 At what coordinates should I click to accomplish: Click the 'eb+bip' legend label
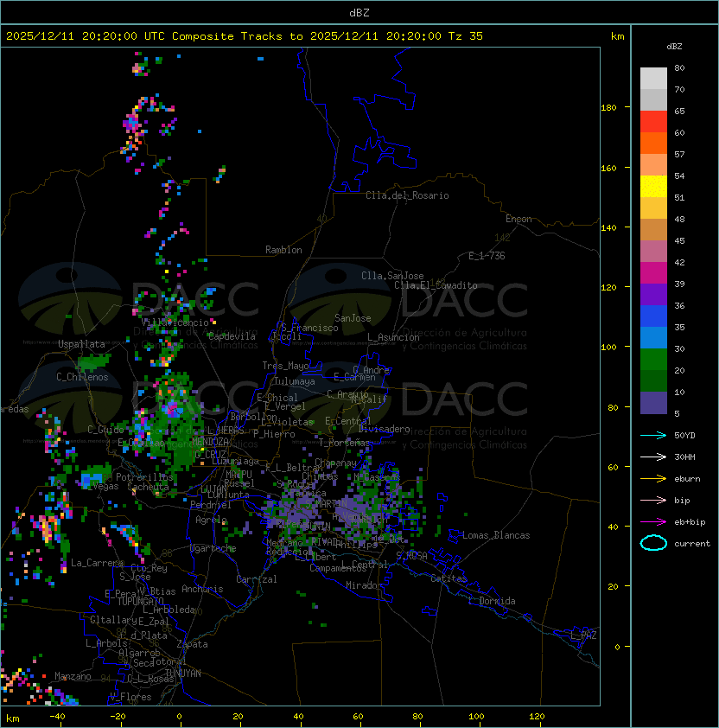coord(690,522)
